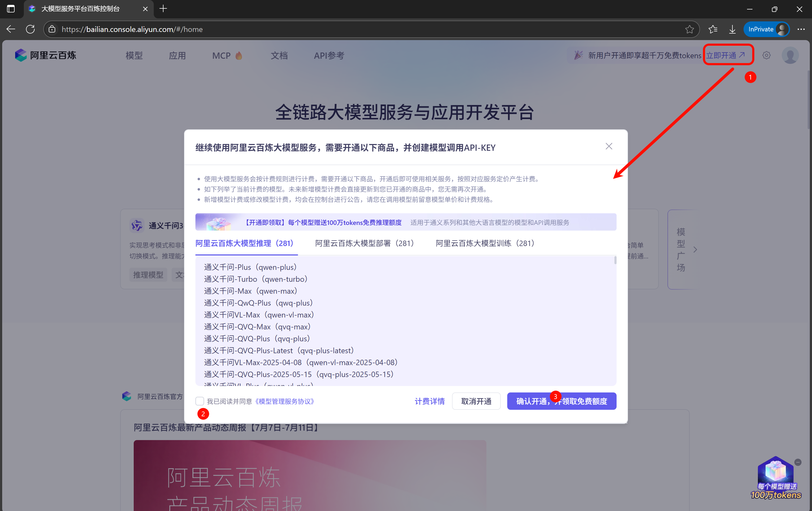812x511 pixels.
Task: Click the user avatar icon in header
Action: click(790, 55)
